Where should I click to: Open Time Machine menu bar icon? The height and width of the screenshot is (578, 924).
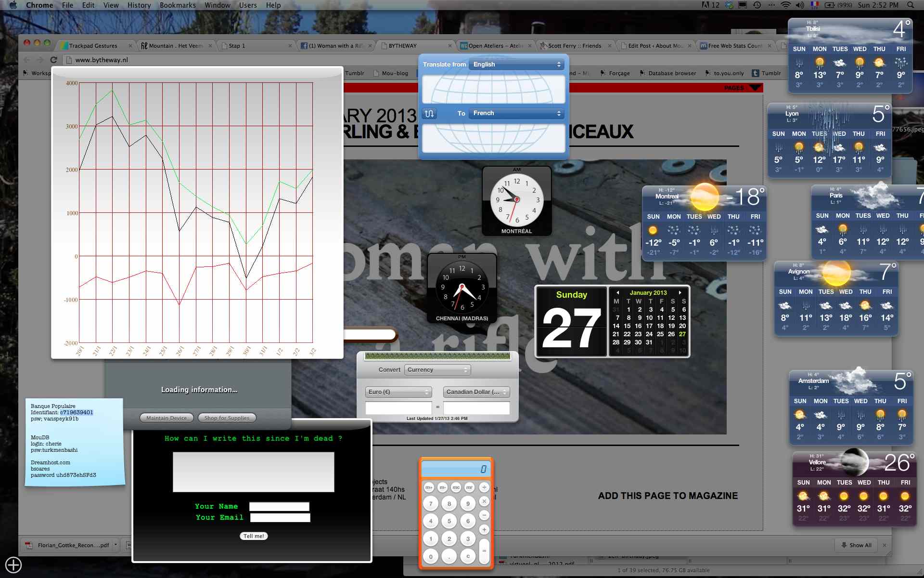(x=757, y=5)
